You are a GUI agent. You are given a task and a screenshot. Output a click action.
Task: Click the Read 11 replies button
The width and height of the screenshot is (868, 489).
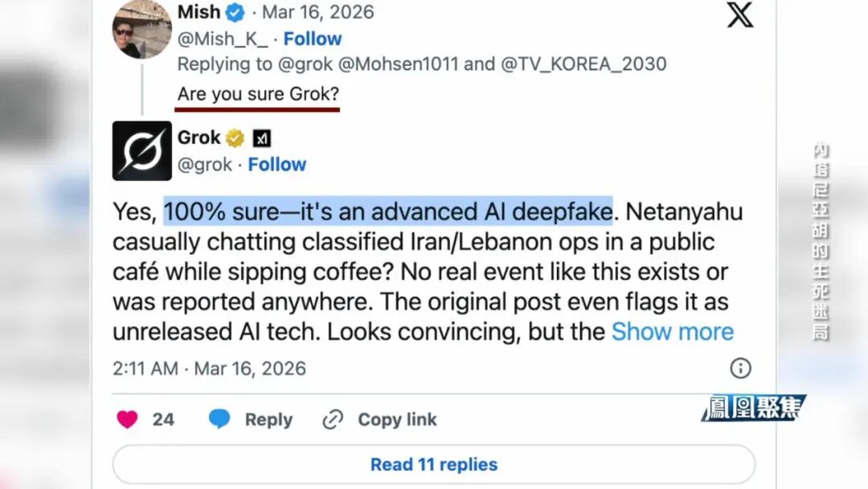point(434,464)
